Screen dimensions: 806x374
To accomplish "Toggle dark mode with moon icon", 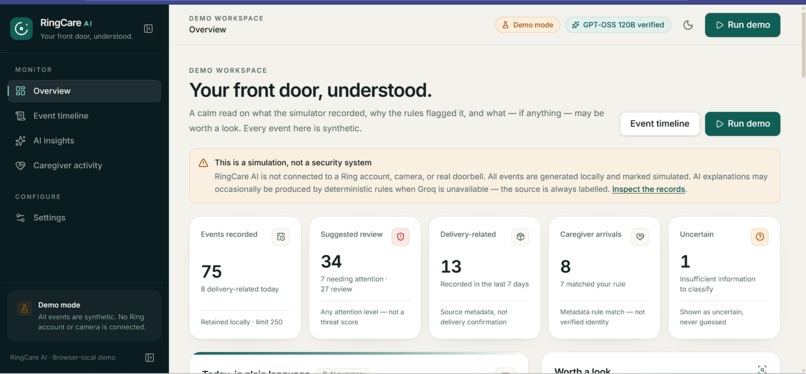I will [x=688, y=25].
